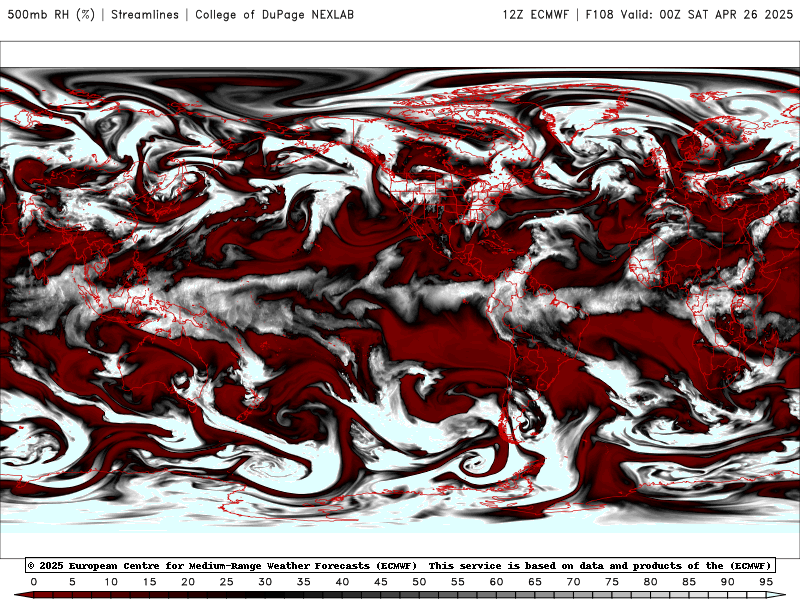Click the "College of DuPage NEXLAB" text
The image size is (800, 600).
(x=274, y=14)
